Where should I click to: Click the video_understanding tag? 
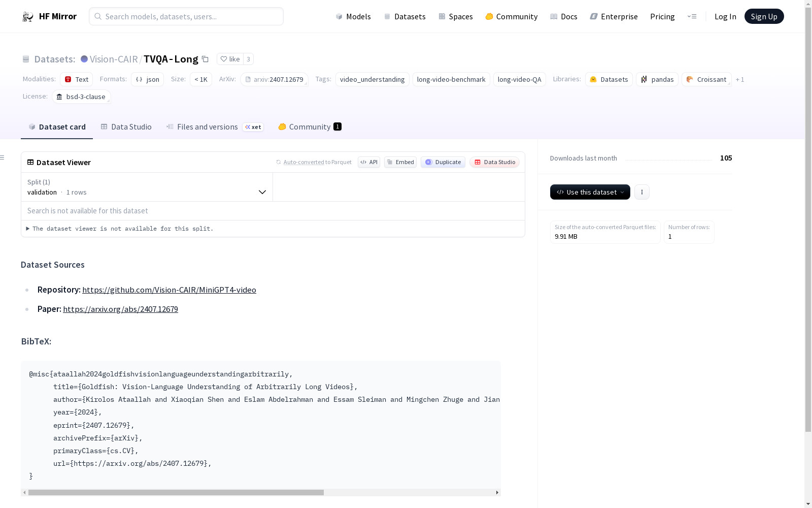[x=373, y=79]
